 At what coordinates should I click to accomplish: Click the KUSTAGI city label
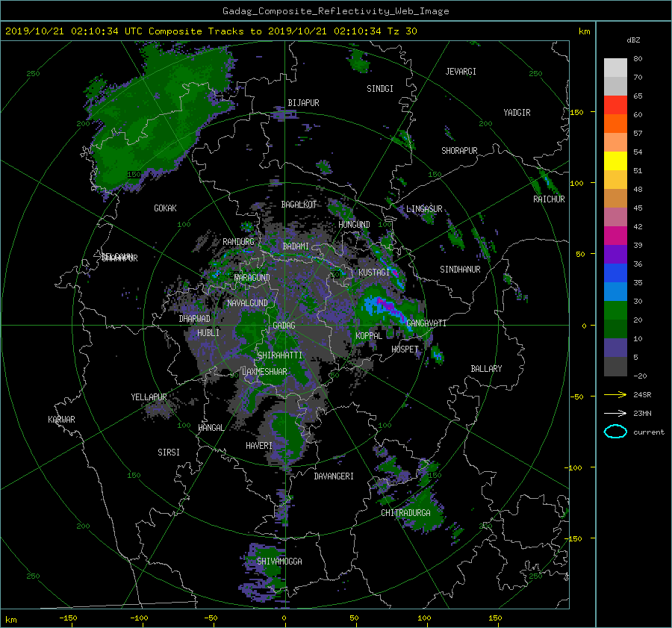tap(374, 273)
